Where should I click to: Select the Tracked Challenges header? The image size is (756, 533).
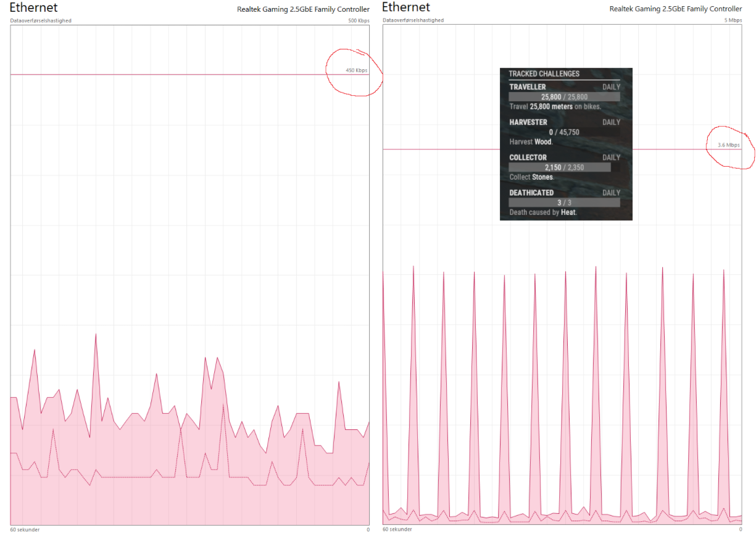tap(544, 73)
